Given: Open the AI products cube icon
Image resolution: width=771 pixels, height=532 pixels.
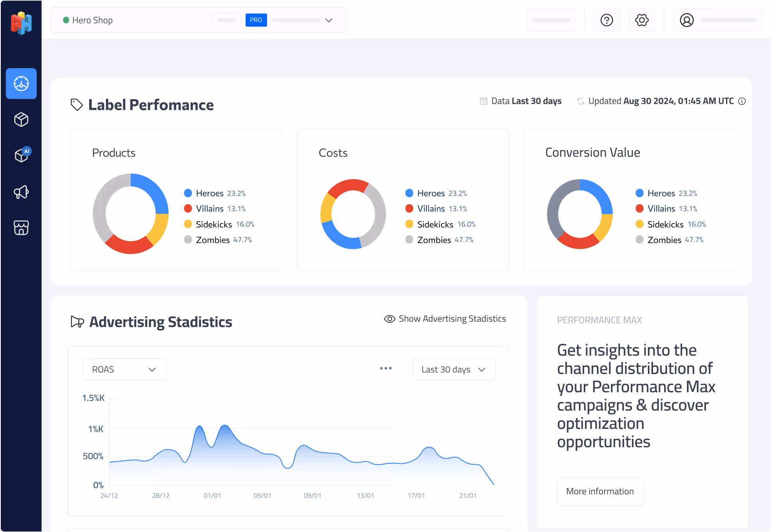Looking at the screenshot, I should click(22, 155).
